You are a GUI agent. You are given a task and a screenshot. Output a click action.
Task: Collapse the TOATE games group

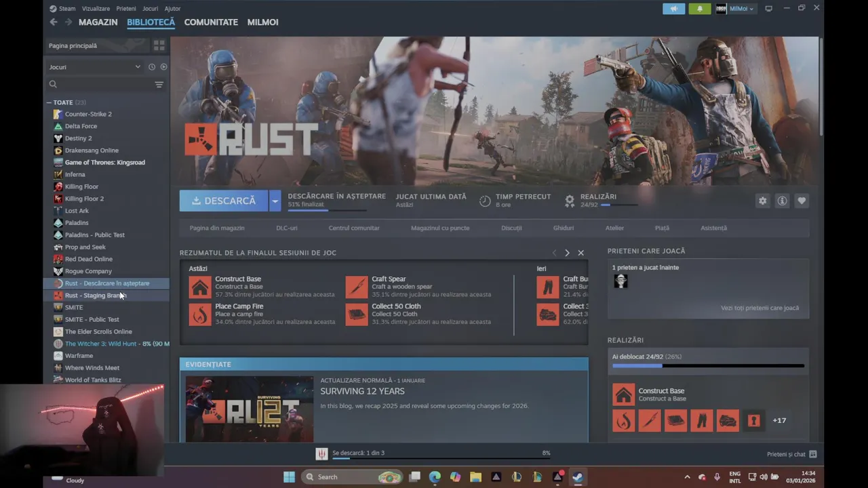coord(49,102)
